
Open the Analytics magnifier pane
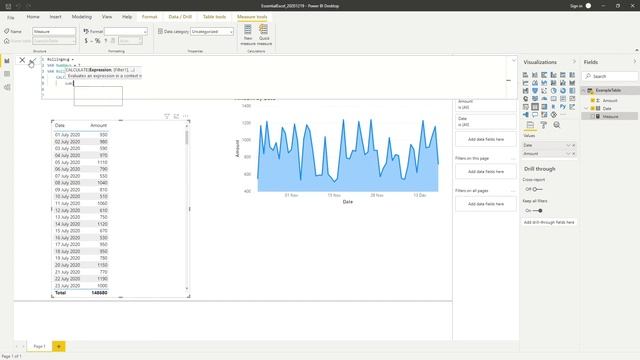coord(557,125)
